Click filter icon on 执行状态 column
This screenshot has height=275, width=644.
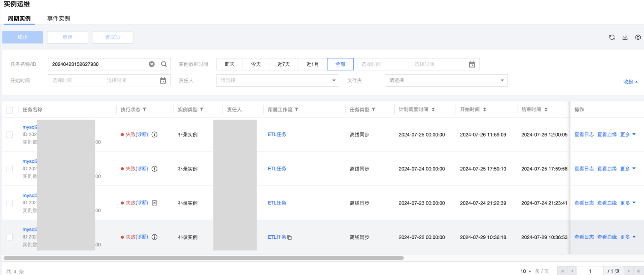[145, 110]
